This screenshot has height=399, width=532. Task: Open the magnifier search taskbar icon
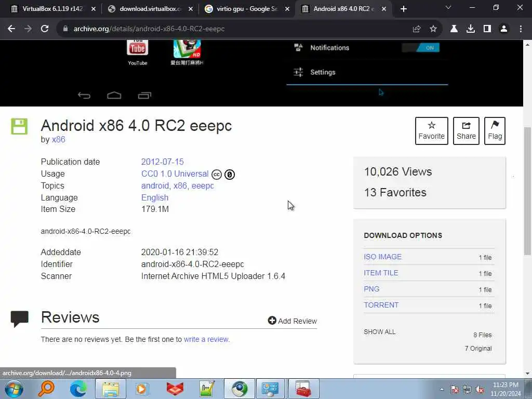click(x=46, y=389)
